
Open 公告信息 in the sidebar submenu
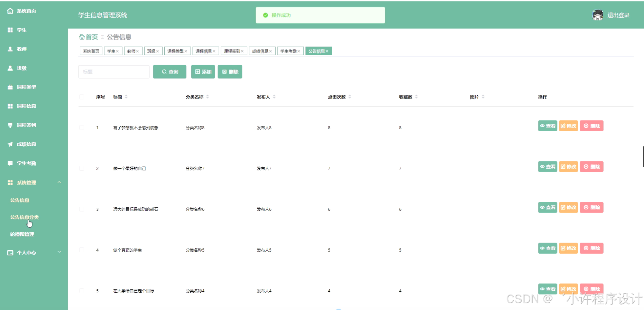point(20,200)
